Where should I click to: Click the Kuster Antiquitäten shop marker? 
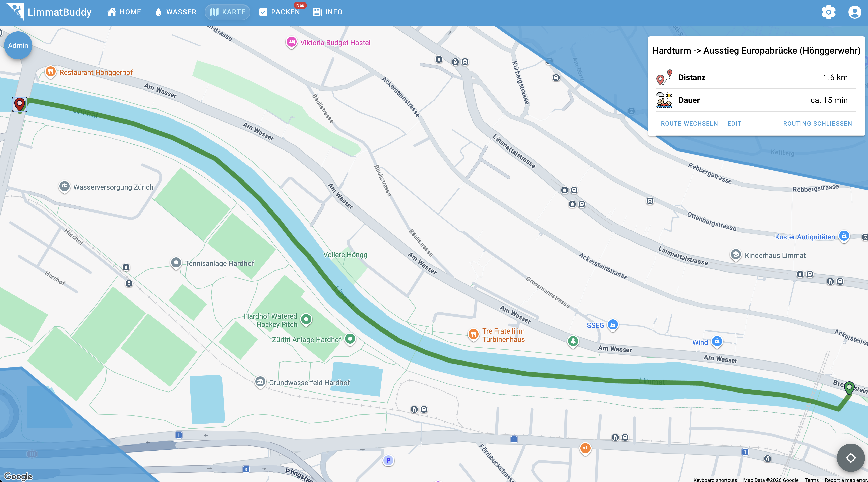(x=844, y=236)
